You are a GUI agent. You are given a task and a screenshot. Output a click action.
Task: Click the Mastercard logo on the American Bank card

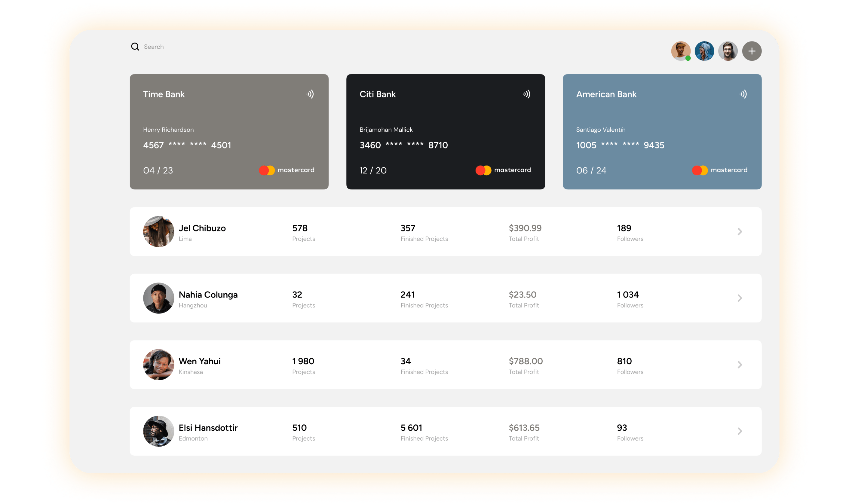[719, 170]
